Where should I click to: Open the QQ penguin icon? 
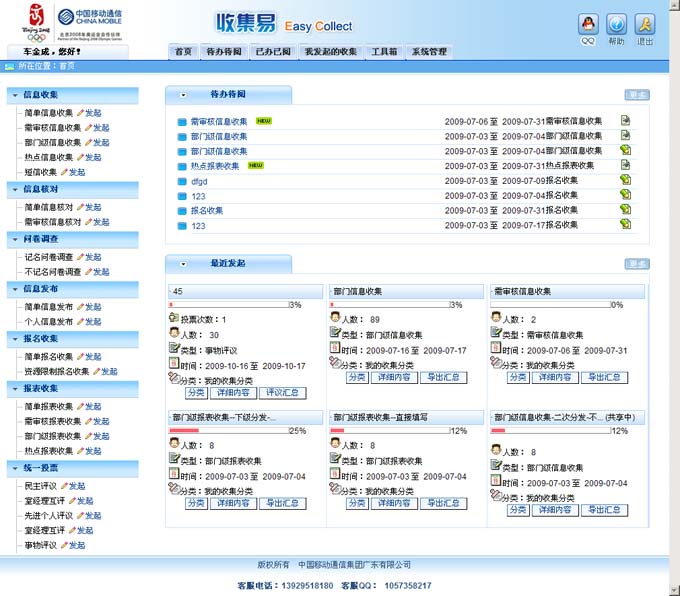588,24
